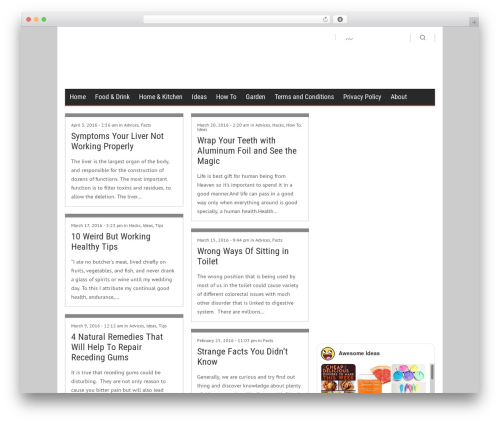Open a new tab with plus button
500x423 pixels.
474,22
